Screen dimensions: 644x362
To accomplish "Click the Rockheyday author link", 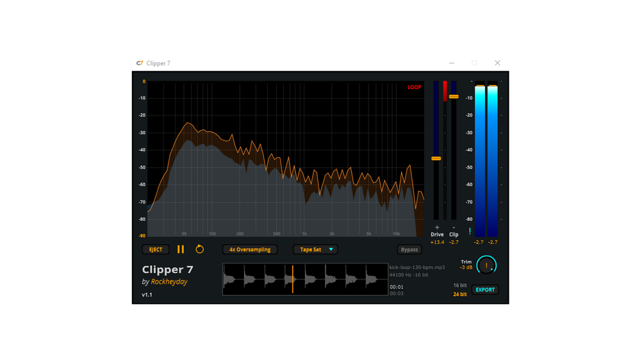I will coord(169,281).
